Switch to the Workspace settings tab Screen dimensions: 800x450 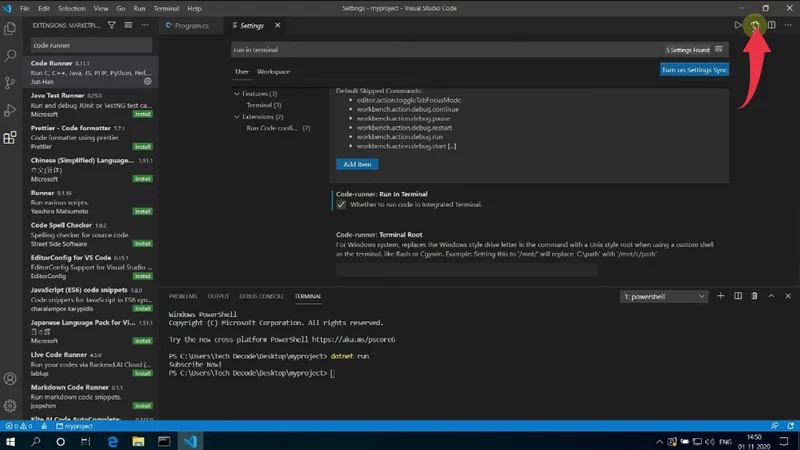(x=273, y=72)
